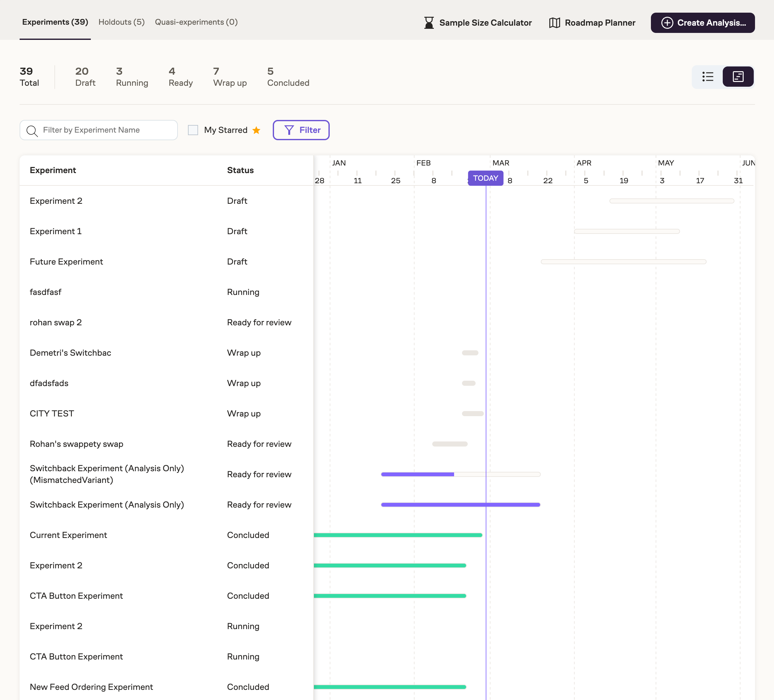Switch to the Holdouts tab
Image resolution: width=774 pixels, height=700 pixels.
(x=121, y=22)
